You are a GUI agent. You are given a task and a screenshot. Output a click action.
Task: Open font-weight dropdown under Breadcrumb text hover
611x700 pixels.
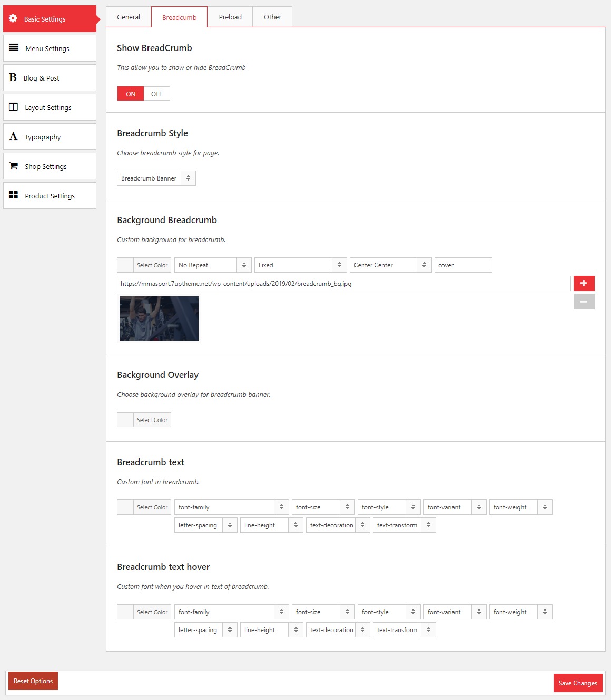click(x=521, y=612)
